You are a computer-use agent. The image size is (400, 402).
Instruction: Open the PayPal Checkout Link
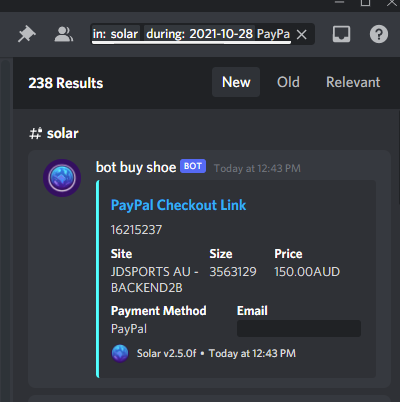(178, 205)
